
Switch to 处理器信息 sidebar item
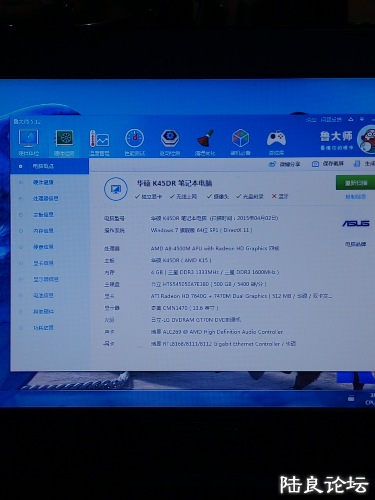45,198
